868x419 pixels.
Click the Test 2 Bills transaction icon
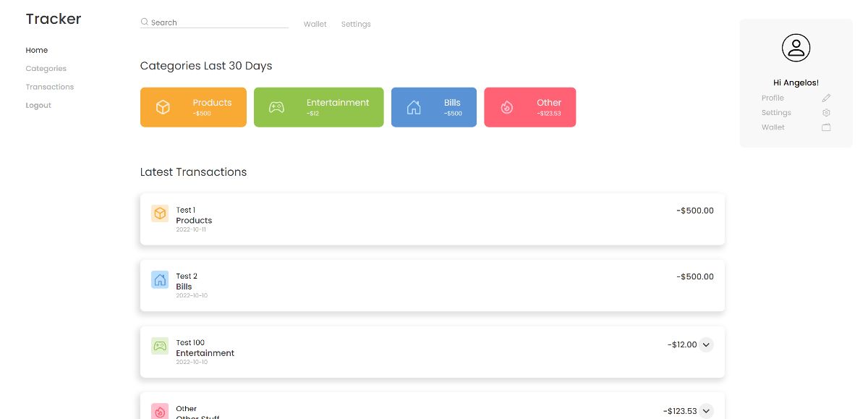coord(160,280)
